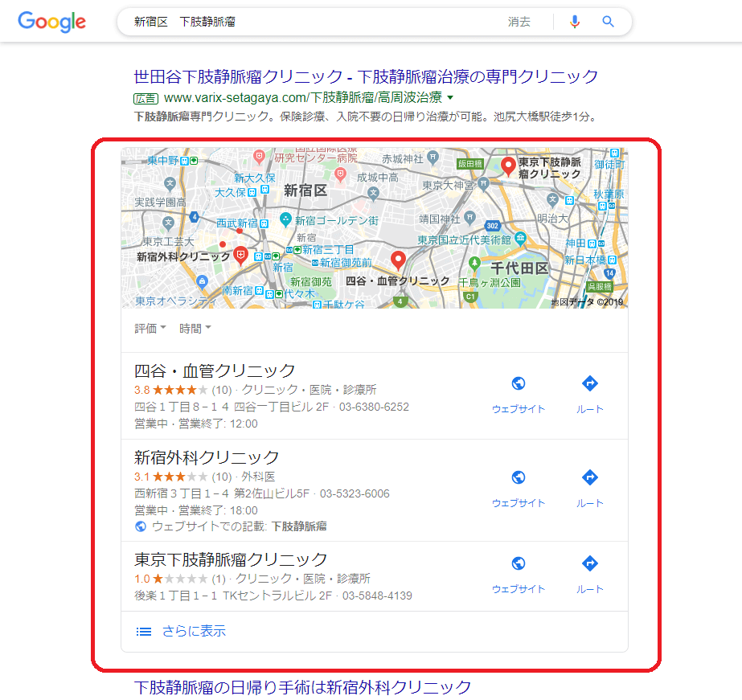
Task: Click website globe icon for 四谷・血管クリニック
Action: [519, 383]
